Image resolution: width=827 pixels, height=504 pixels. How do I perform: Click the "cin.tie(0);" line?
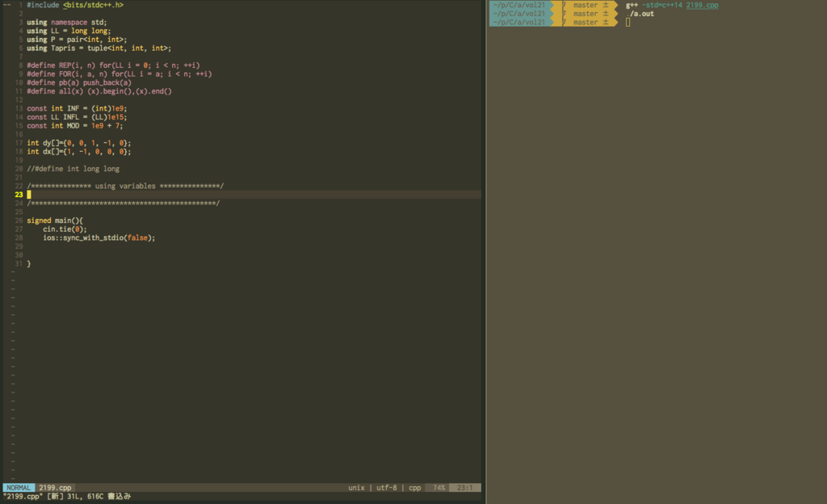[x=65, y=229]
